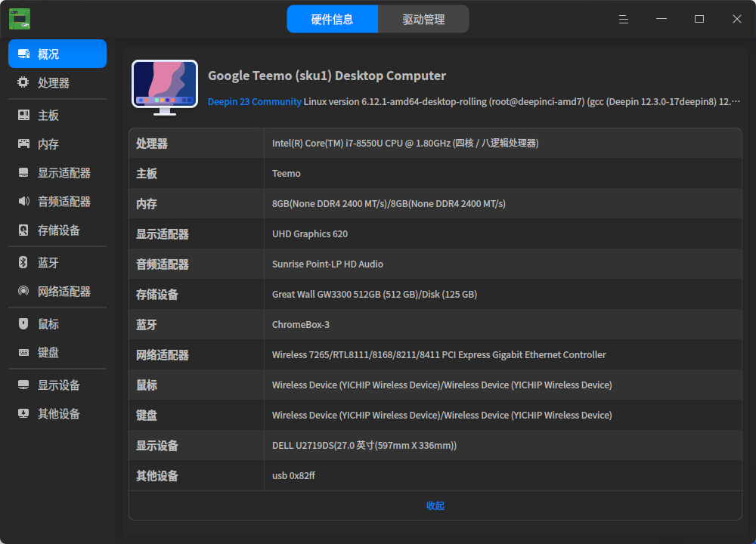Open 音频适配器 label in the sidebar
Screen dimensions: 756x544
tap(64, 202)
